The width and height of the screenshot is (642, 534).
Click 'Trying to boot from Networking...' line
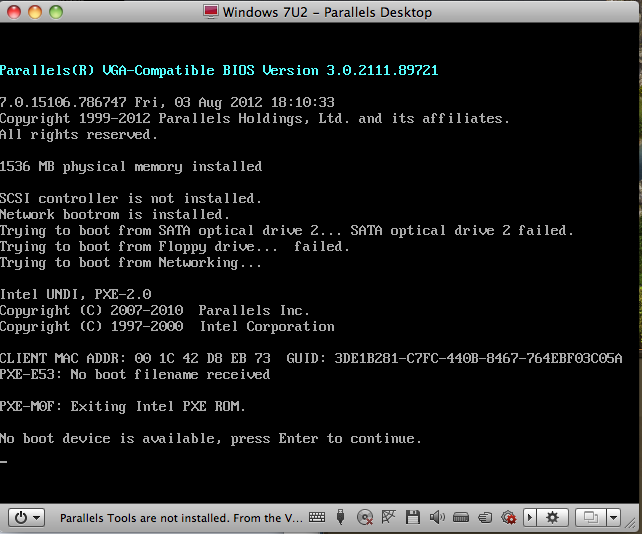pos(131,262)
